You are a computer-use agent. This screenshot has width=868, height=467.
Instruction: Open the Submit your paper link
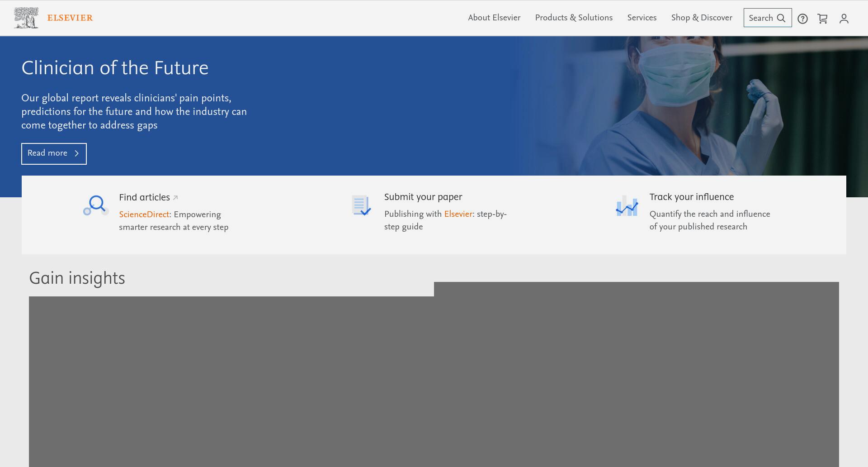(x=423, y=197)
